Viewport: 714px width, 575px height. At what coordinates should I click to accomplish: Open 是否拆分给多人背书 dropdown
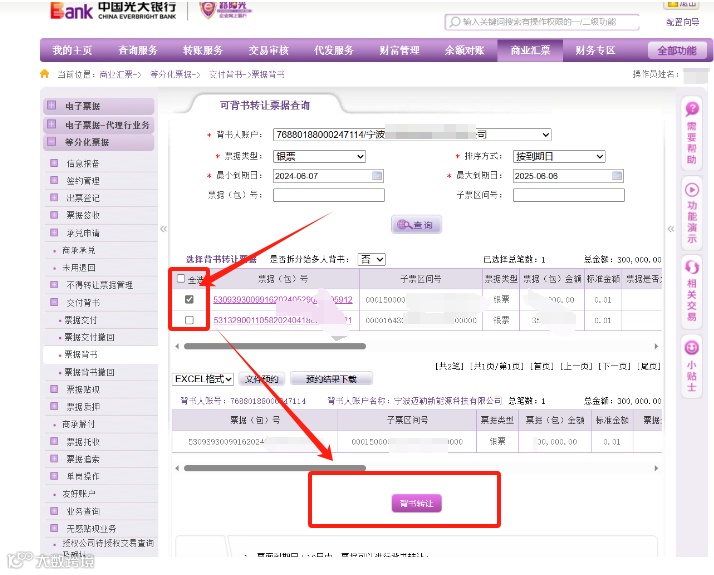[372, 260]
